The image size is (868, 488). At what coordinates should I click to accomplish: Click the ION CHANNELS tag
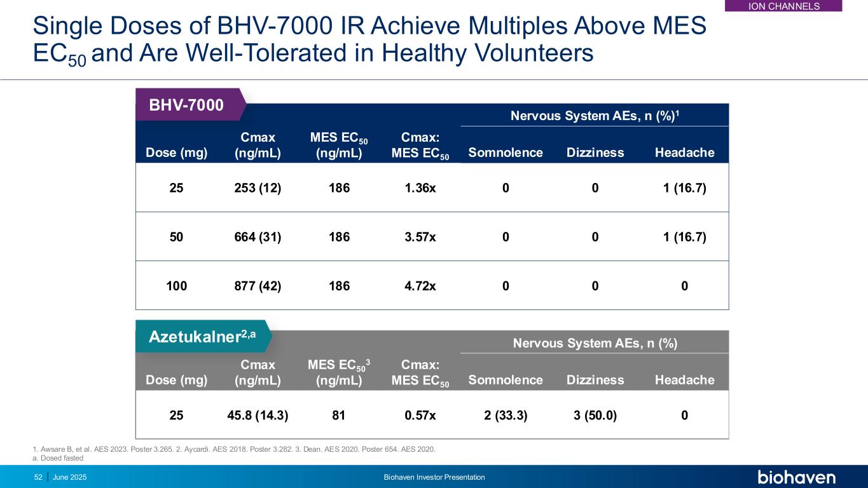click(x=783, y=6)
